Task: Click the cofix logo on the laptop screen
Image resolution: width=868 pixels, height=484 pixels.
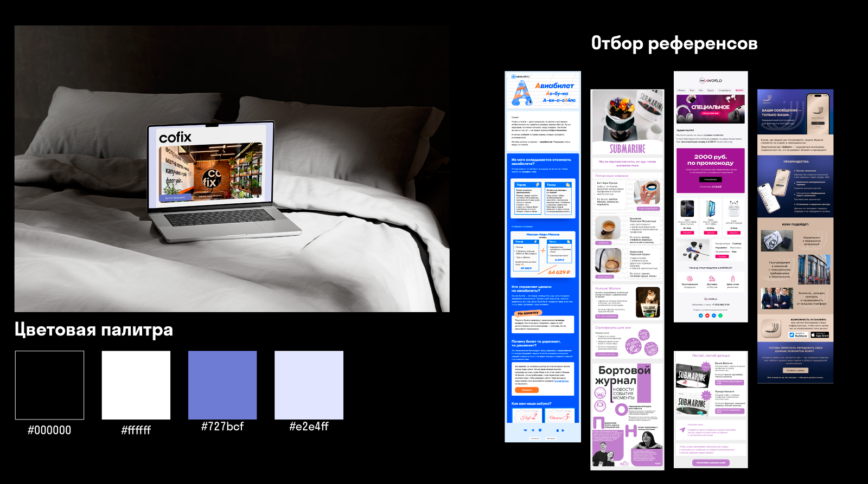Action: coord(175,137)
